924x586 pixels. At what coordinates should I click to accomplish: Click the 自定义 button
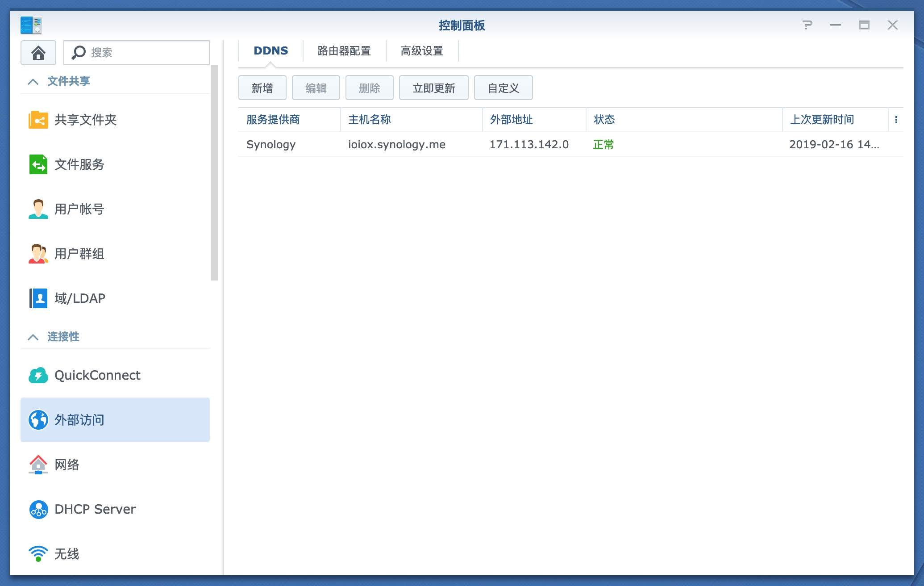click(503, 88)
